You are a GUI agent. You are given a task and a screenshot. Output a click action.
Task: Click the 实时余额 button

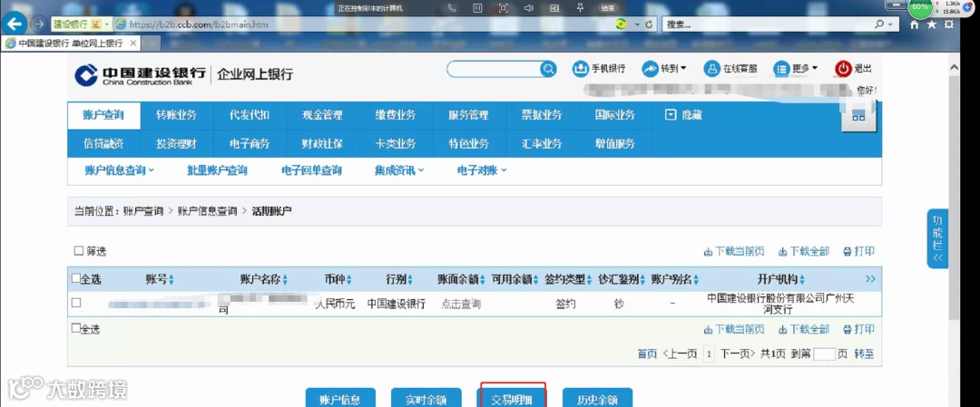tap(426, 399)
